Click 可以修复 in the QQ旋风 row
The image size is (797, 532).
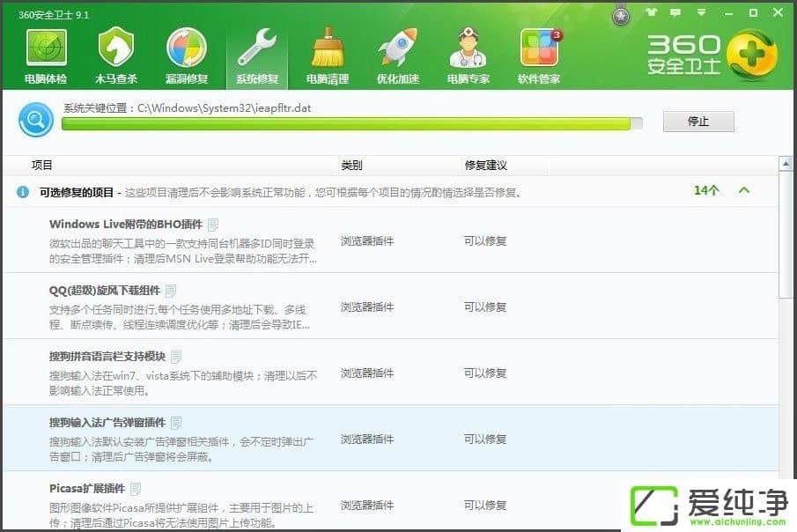[485, 307]
